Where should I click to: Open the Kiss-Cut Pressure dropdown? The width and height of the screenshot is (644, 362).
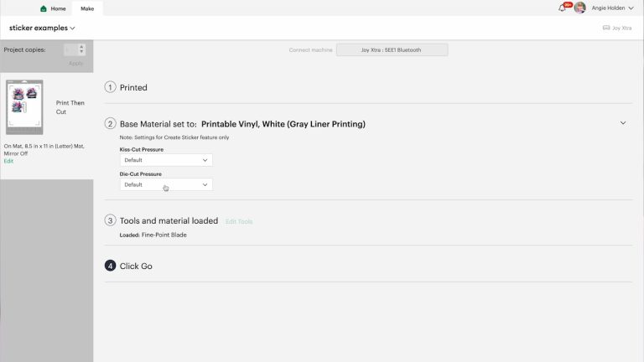[166, 160]
